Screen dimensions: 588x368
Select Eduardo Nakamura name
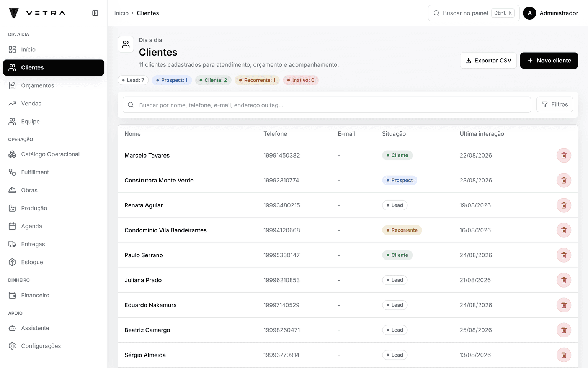150,305
